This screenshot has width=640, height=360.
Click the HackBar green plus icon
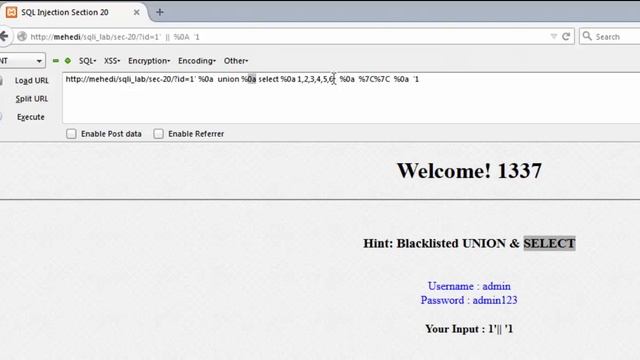[68, 61]
